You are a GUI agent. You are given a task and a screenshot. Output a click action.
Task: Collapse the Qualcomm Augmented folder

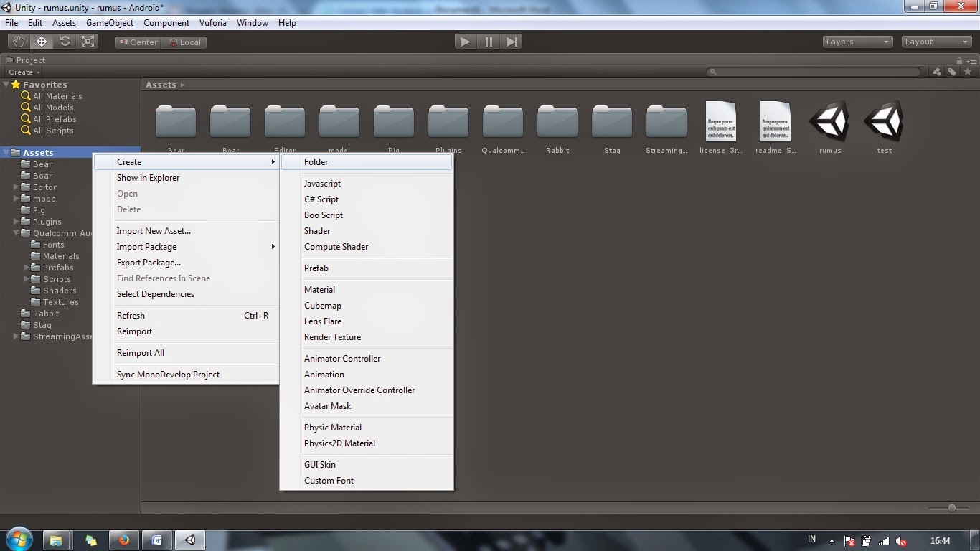(16, 233)
